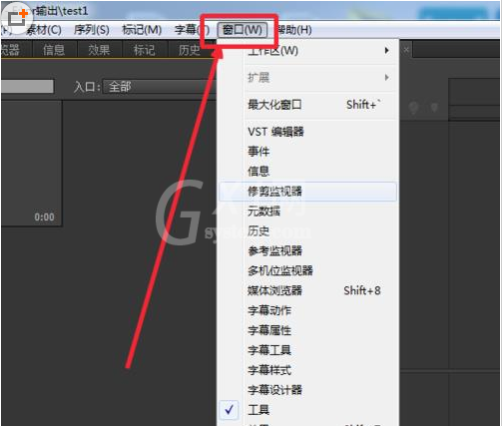504x426 pixels.
Task: Select 字幕工具 menu entry
Action: (307, 350)
